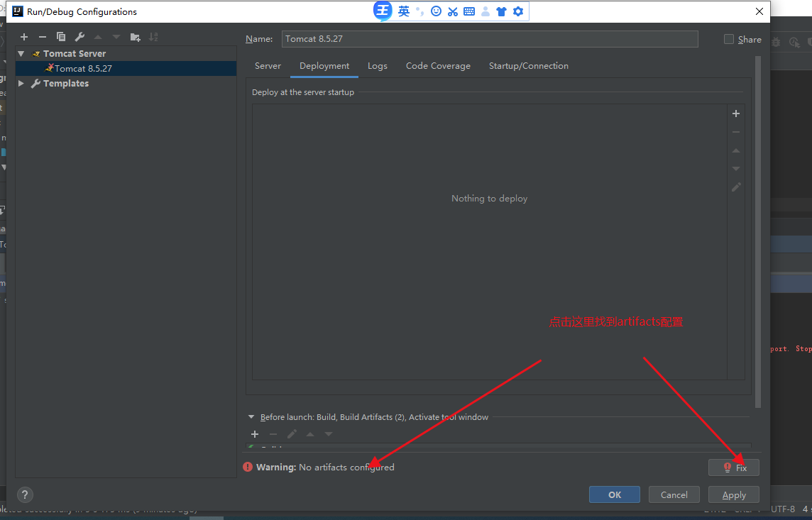Screen dimensions: 812x520
Task: Create new folder for configurations
Action: click(135, 37)
